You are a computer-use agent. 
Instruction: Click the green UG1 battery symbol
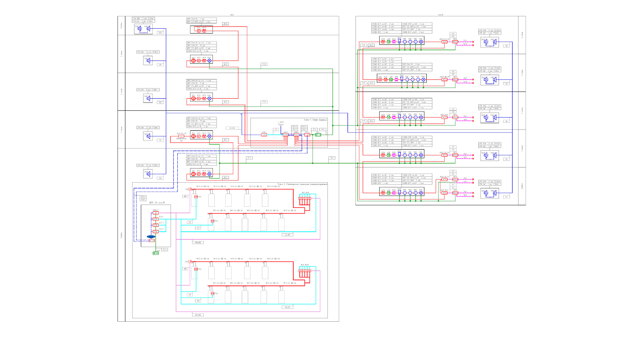click(318, 135)
